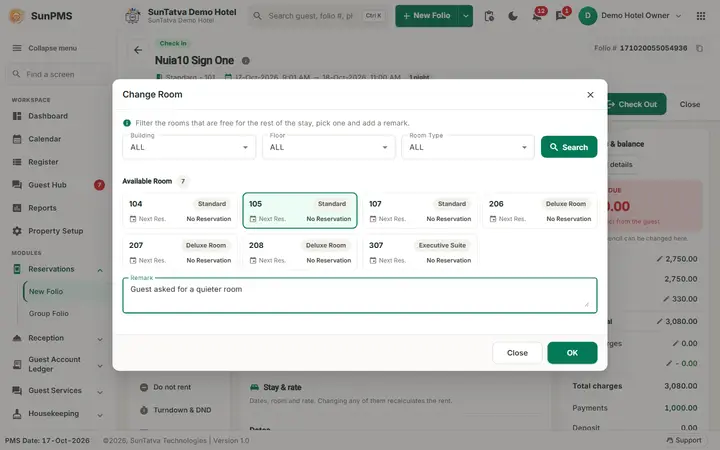This screenshot has width=720, height=450.
Task: Confirm room change with OK button
Action: [572, 353]
